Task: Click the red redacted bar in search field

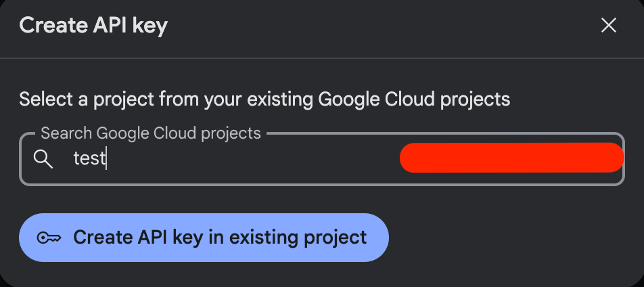Action: [511, 158]
